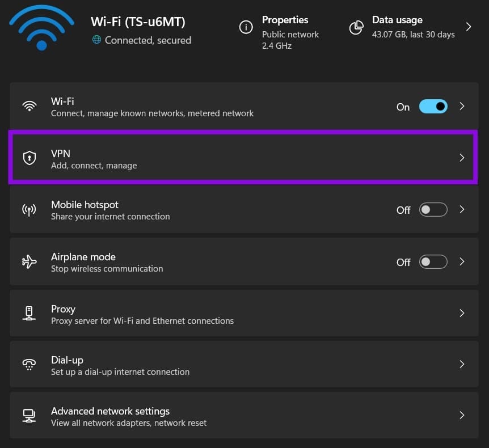The image size is (489, 448).
Task: Click the Proxy server icon
Action: point(29,314)
